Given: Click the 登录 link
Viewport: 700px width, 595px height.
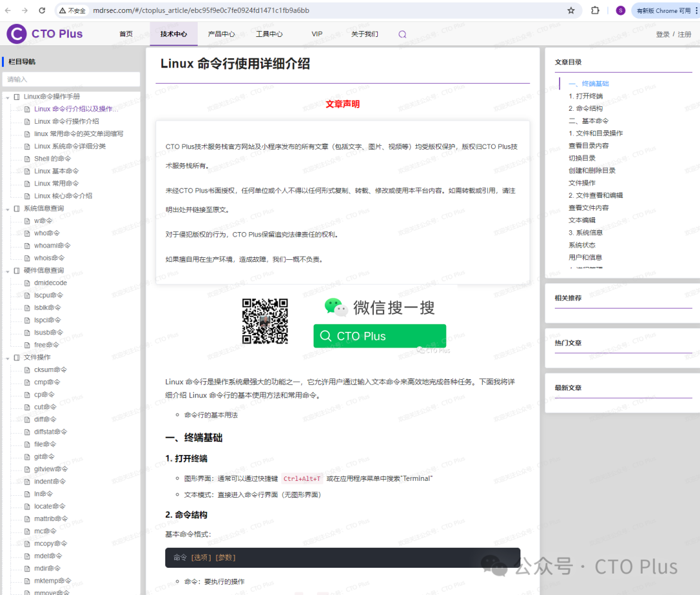Looking at the screenshot, I should [x=662, y=34].
